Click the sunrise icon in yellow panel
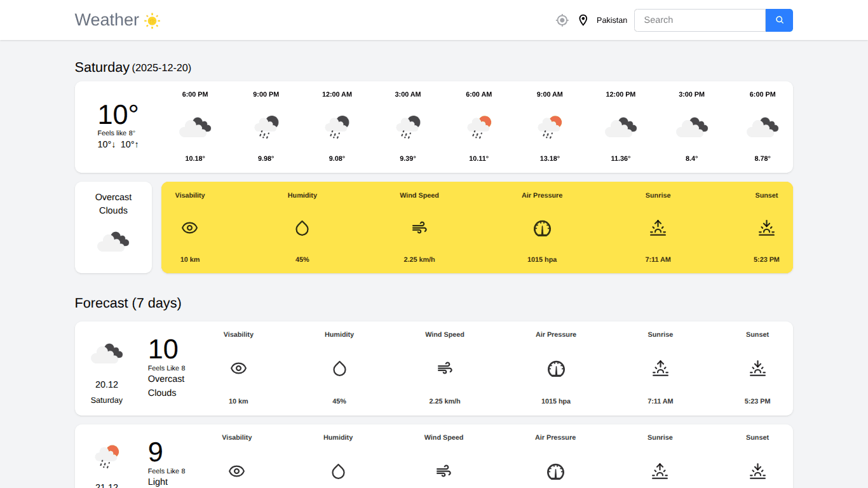The image size is (868, 488). click(658, 228)
